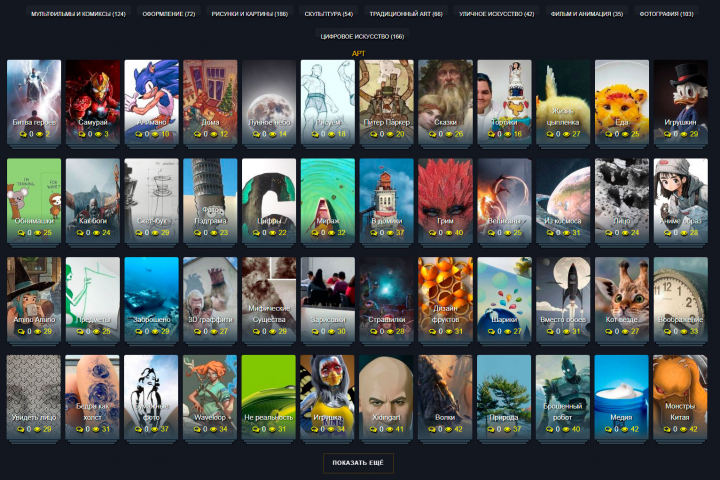The image size is (720, 480).
Task: Click the views eye icon on Самурай card
Action: click(x=98, y=134)
